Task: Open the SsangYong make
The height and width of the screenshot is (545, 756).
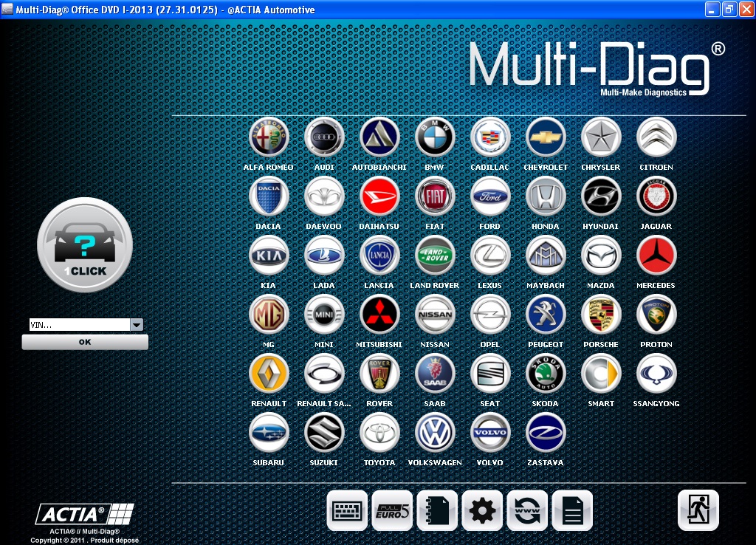Action: [656, 374]
